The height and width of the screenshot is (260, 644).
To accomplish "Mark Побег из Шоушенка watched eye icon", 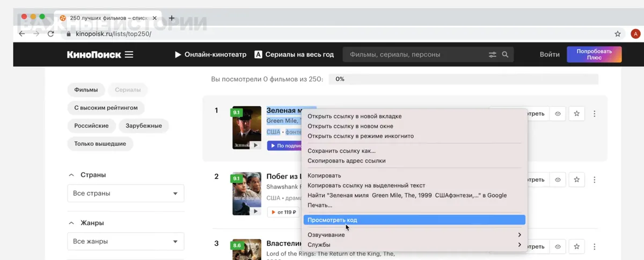I will point(558,180).
